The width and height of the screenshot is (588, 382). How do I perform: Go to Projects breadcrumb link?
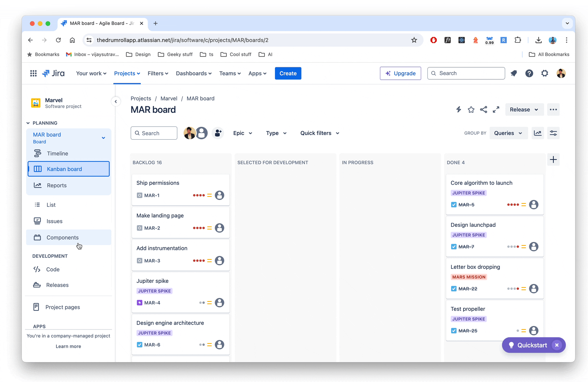point(141,98)
